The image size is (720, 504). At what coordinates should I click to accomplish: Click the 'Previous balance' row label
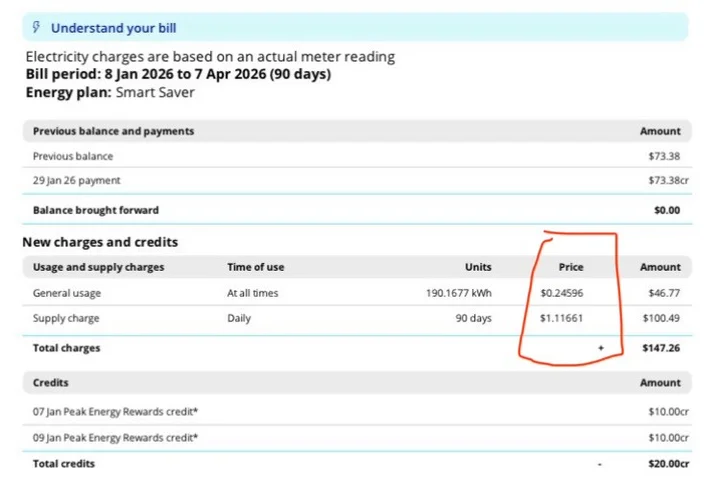[x=73, y=156]
